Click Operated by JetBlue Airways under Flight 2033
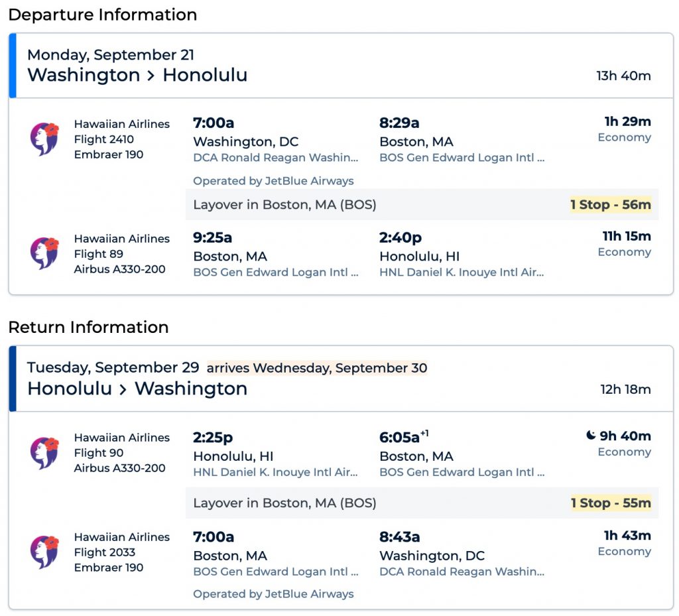 pyautogui.click(x=273, y=594)
